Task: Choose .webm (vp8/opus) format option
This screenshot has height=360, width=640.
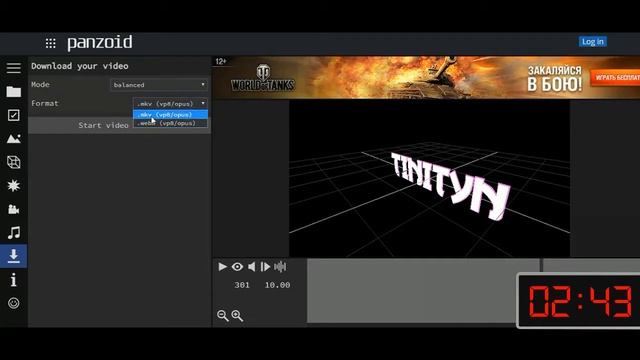Action: [170, 123]
